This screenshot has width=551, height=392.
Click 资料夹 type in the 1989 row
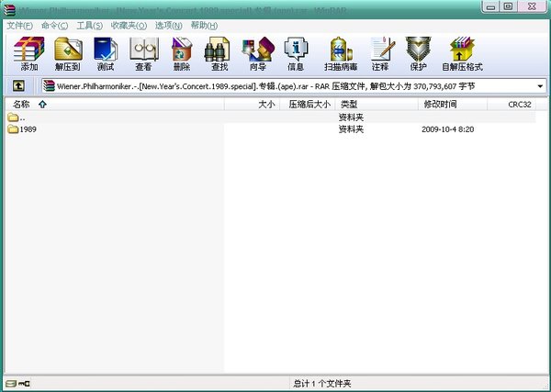click(x=351, y=129)
